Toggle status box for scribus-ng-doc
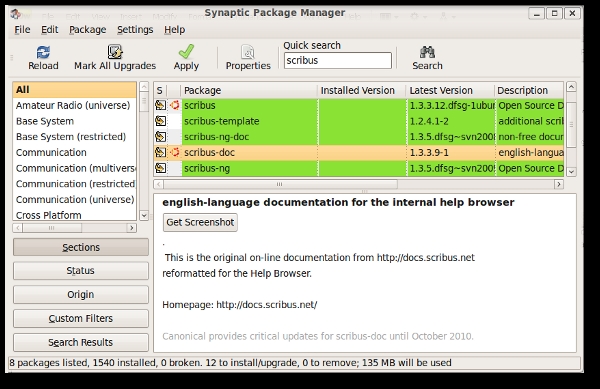600x389 pixels. (x=160, y=137)
